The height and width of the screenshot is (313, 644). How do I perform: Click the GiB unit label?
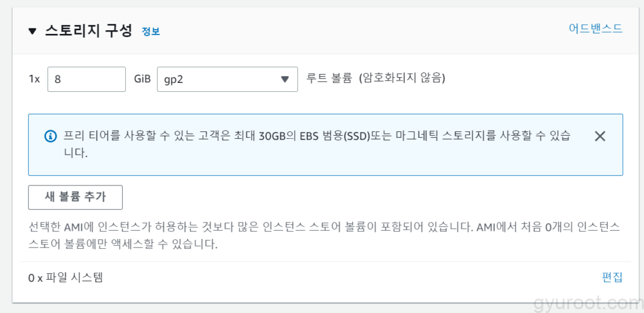[x=142, y=79]
